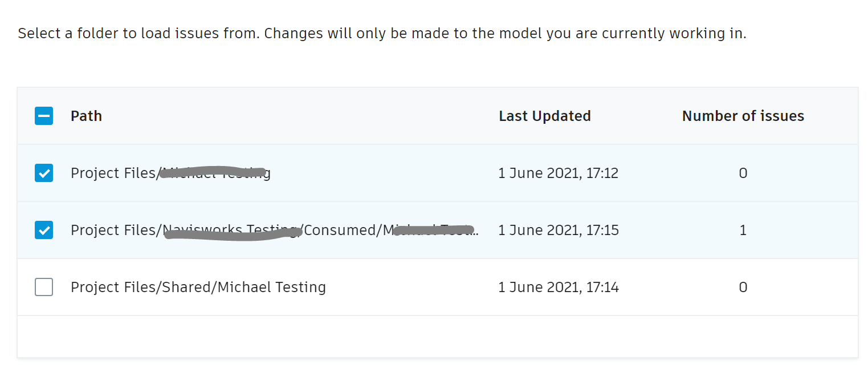Sort by the Path column header
The width and height of the screenshot is (868, 372).
click(86, 116)
